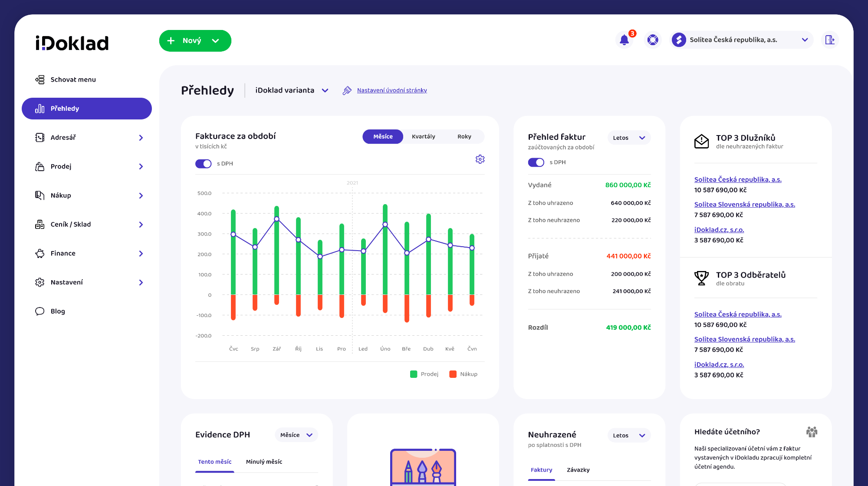This screenshot has height=486, width=868.
Task: Open Solitea Česká republika in TOP 3 Odběratelů
Action: [738, 314]
